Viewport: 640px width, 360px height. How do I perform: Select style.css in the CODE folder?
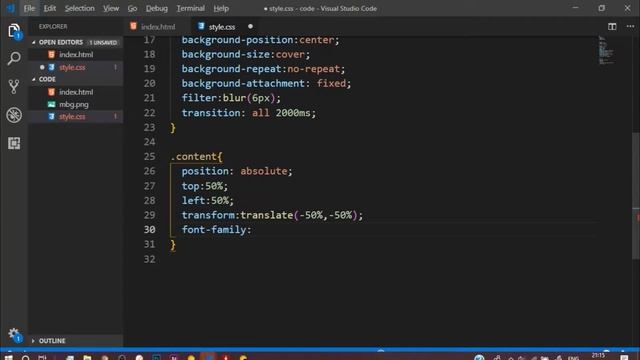pos(76,117)
